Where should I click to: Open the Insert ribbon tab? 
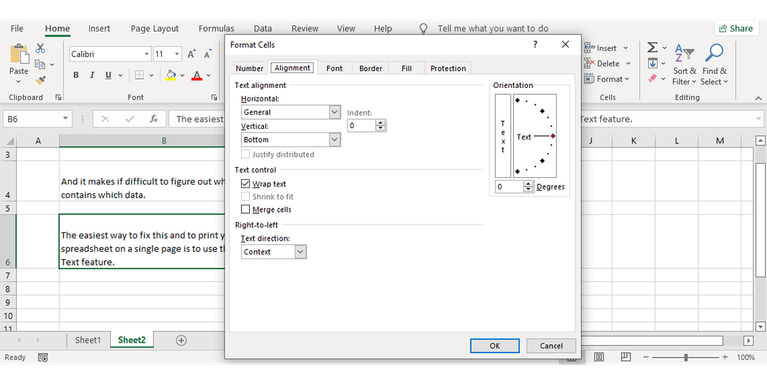(x=99, y=29)
